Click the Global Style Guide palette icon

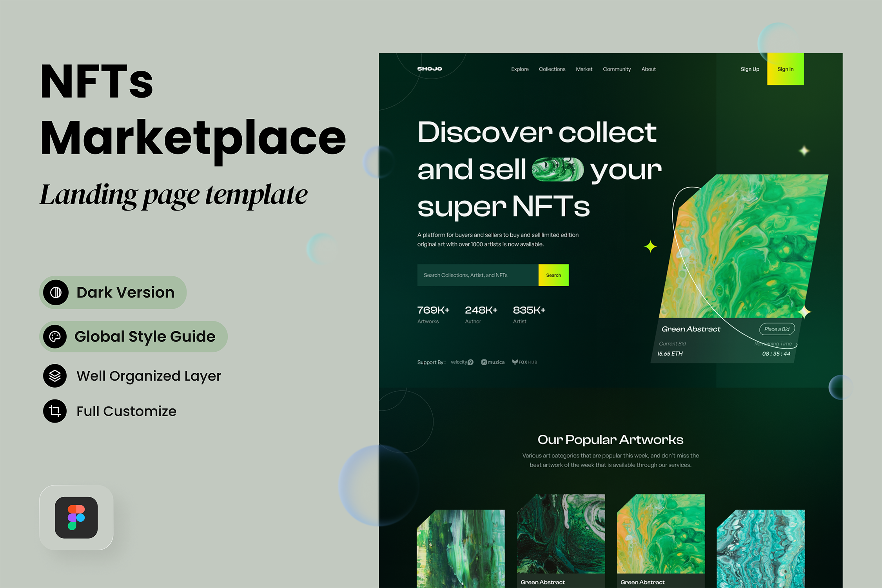(55, 336)
